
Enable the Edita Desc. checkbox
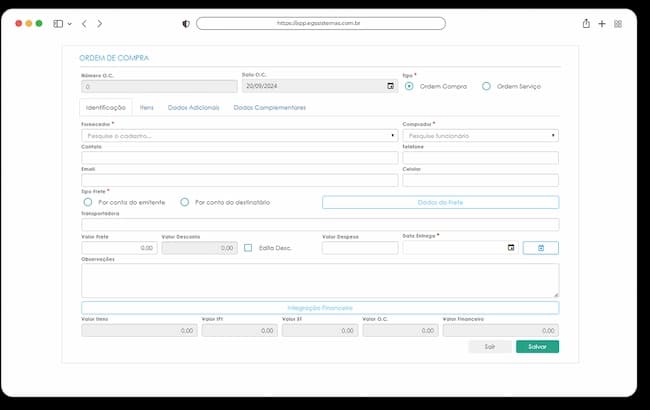(x=248, y=248)
